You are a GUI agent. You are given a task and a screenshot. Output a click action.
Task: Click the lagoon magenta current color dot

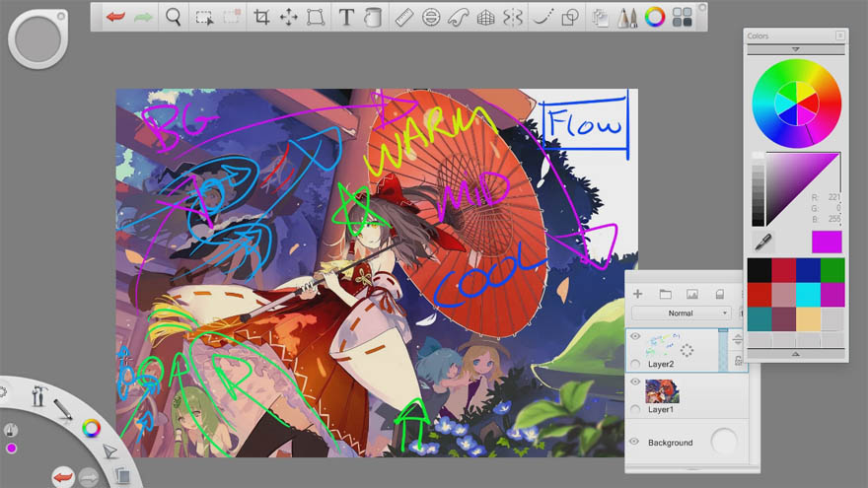click(11, 449)
